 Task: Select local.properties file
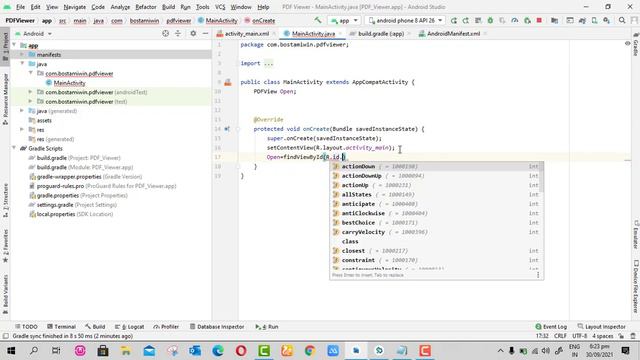[x=71, y=214]
